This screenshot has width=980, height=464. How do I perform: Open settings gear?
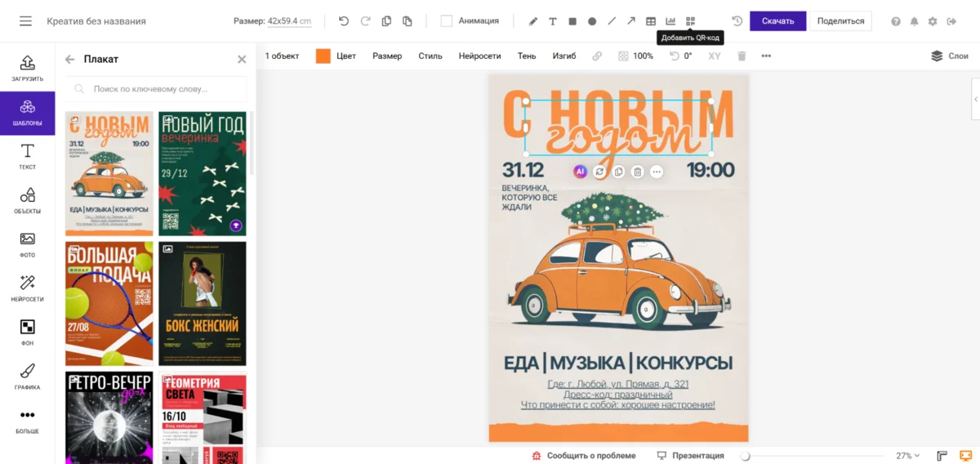coord(933,21)
